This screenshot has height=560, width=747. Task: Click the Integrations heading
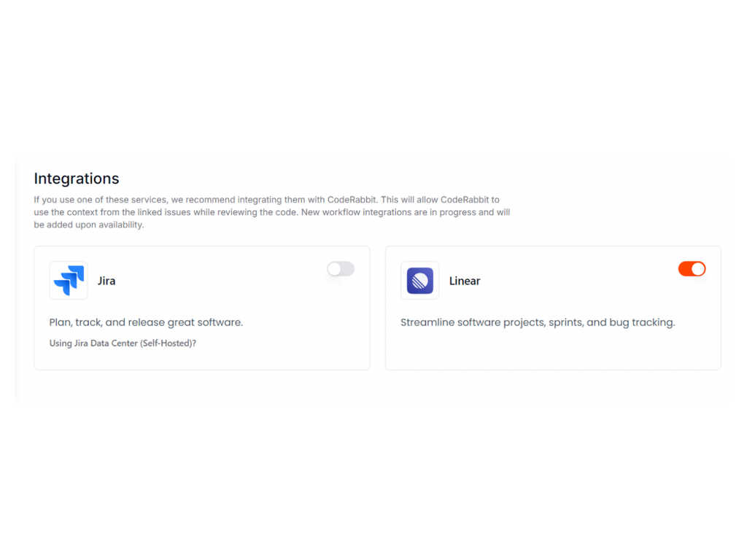pos(76,179)
